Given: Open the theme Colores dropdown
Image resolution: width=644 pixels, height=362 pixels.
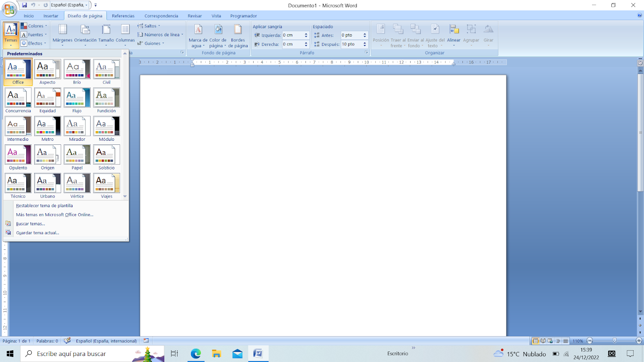Looking at the screenshot, I should click(34, 26).
